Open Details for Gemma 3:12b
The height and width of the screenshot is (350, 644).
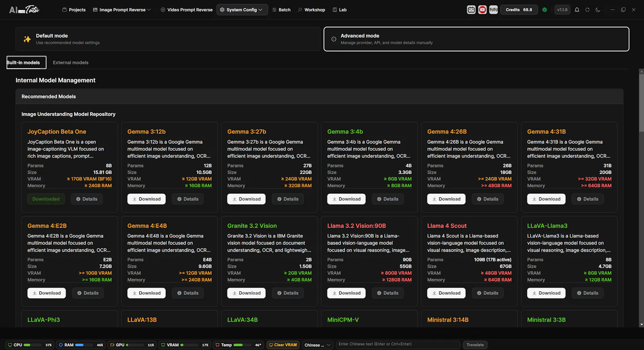coord(188,199)
